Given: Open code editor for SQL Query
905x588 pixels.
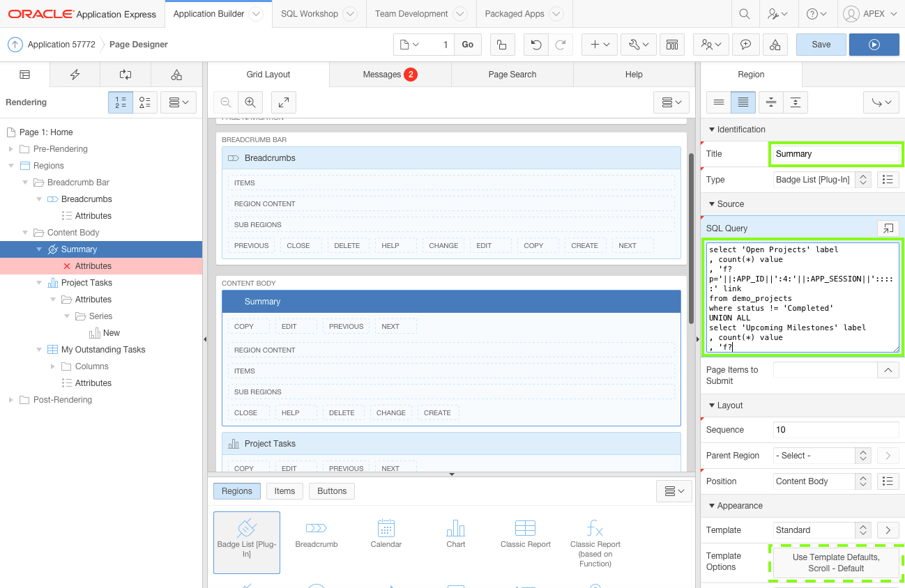Looking at the screenshot, I should [888, 228].
